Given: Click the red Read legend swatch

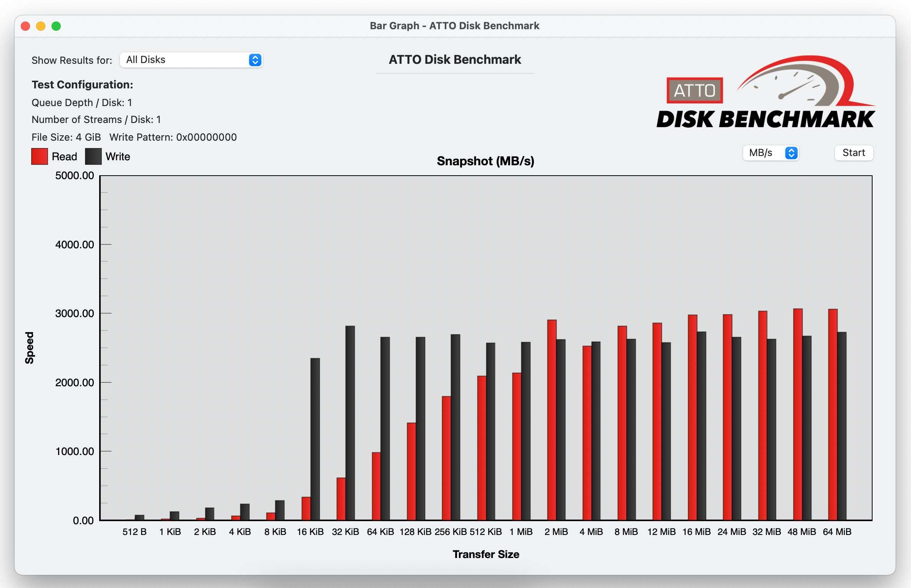Looking at the screenshot, I should 40,156.
